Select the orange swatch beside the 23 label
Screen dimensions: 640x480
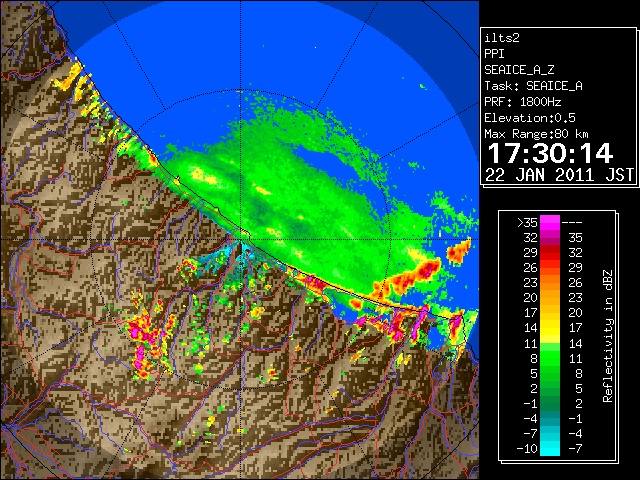tap(550, 283)
